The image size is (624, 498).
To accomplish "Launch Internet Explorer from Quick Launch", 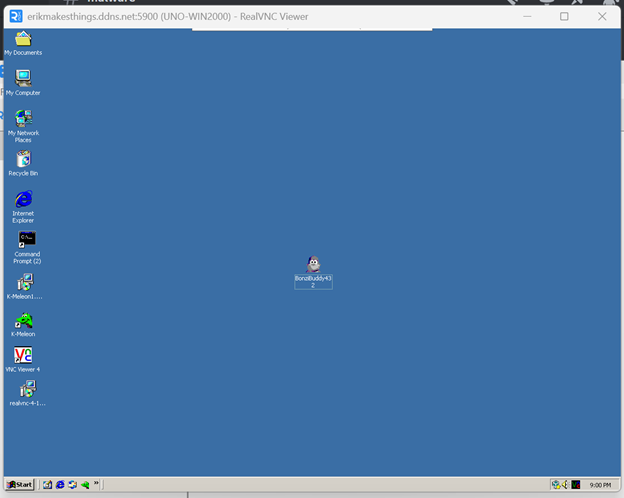I will click(x=60, y=484).
